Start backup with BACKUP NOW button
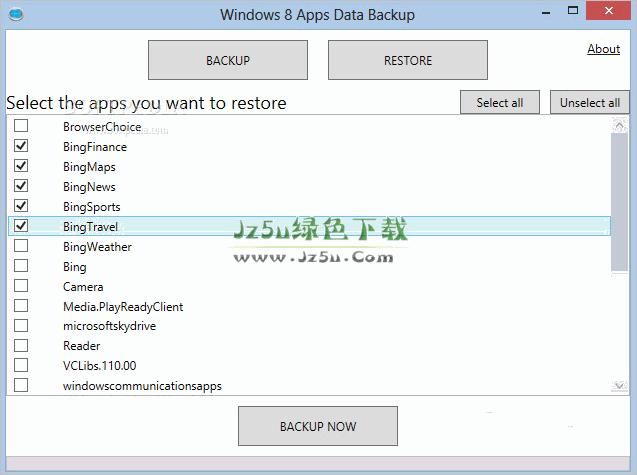The width and height of the screenshot is (637, 475). tap(318, 426)
